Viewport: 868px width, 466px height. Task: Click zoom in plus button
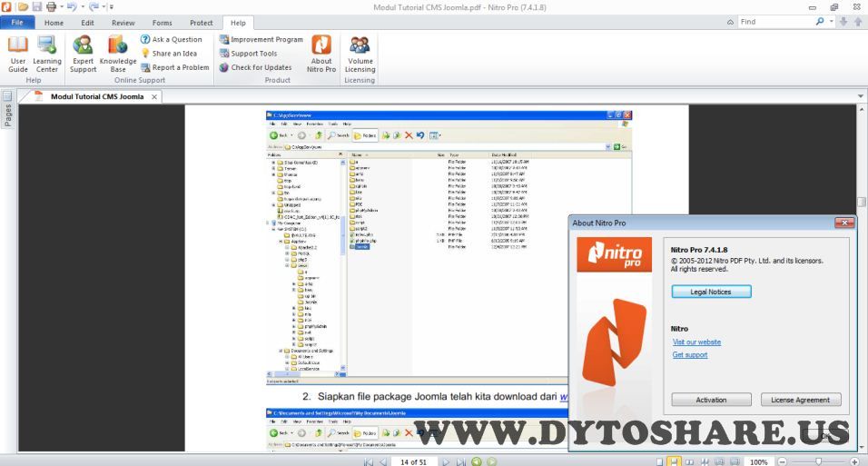pyautogui.click(x=854, y=461)
